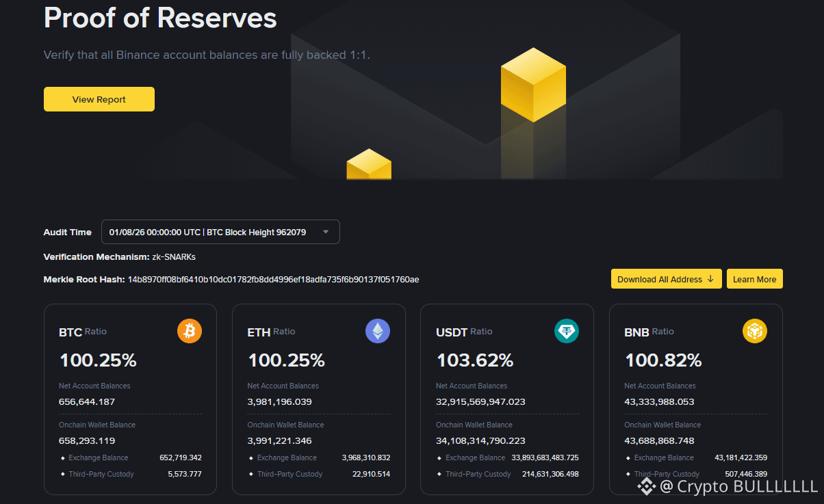Click the download arrow in Download All Address

(x=710, y=279)
